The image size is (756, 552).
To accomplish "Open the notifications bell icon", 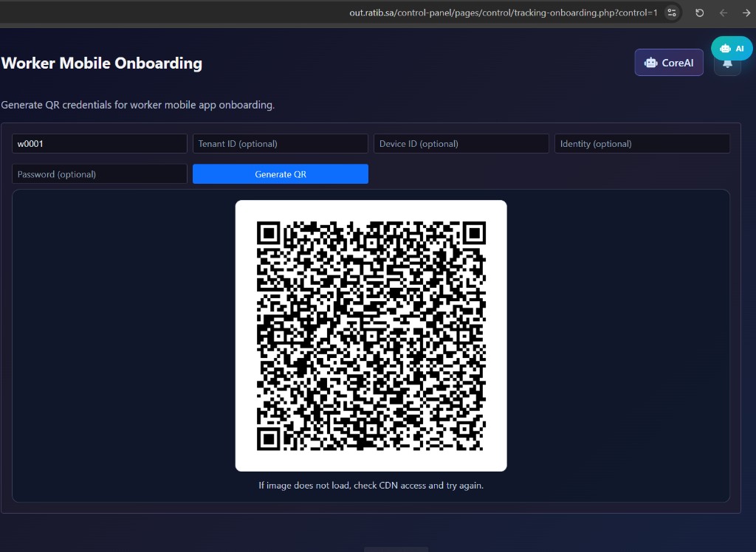I will pos(727,66).
